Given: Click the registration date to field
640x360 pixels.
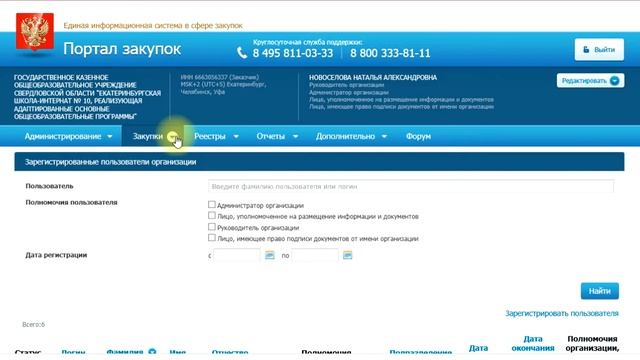Looking at the screenshot, I should click(x=315, y=256).
